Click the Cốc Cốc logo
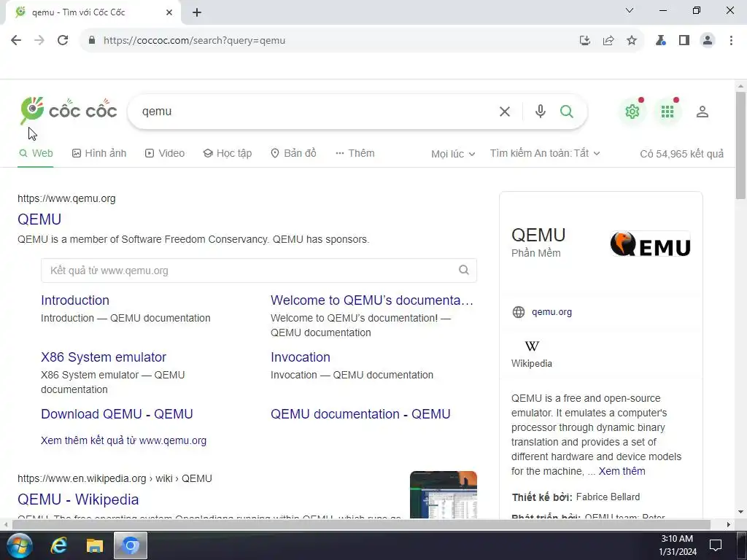Image resolution: width=747 pixels, height=560 pixels. pos(69,111)
